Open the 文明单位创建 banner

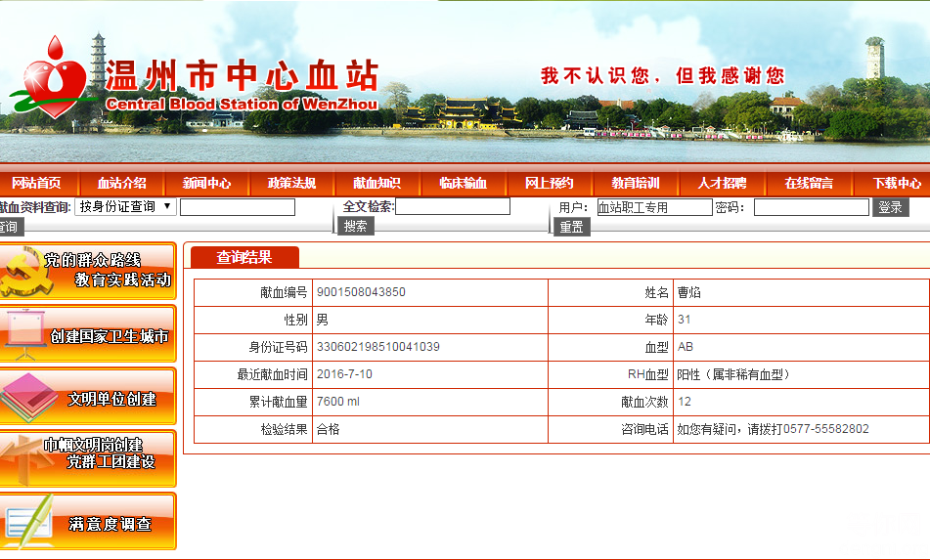tap(88, 398)
